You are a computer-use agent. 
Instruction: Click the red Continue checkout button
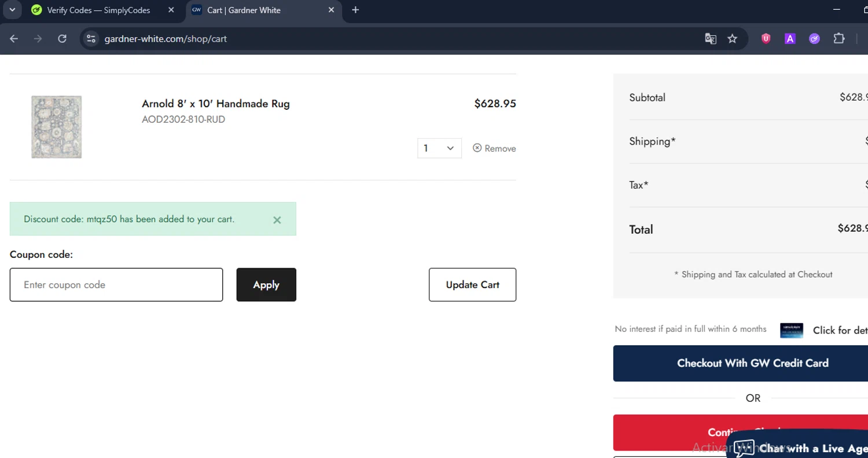(741, 432)
